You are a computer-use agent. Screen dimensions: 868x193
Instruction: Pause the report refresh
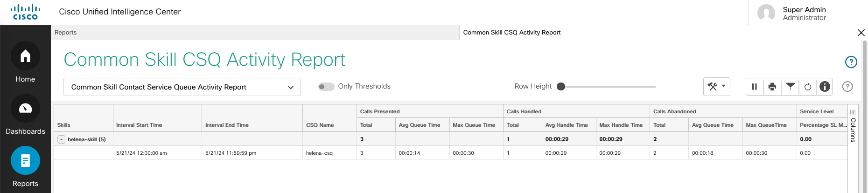click(x=754, y=87)
